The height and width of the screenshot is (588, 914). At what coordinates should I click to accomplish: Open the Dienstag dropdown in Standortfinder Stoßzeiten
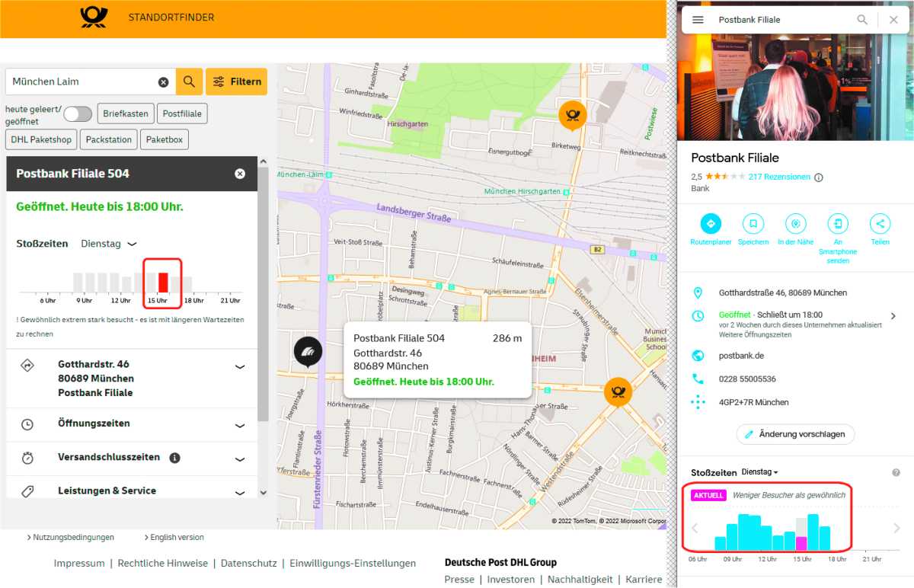109,244
